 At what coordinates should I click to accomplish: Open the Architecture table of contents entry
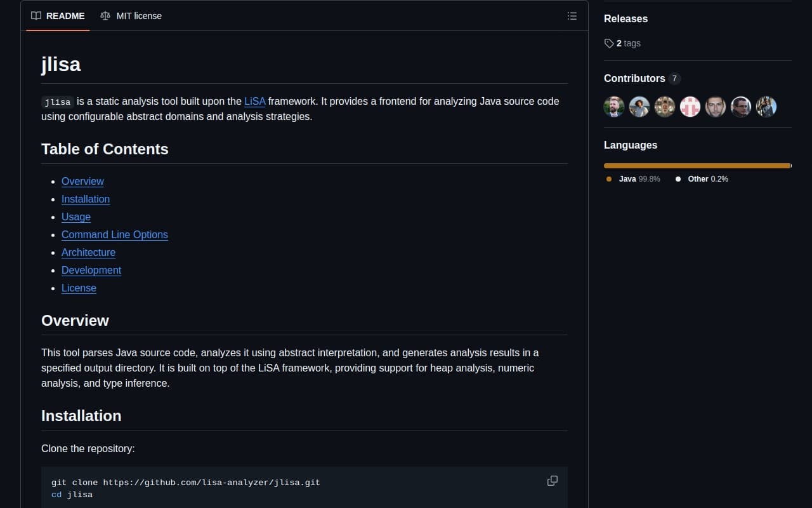[x=88, y=252]
